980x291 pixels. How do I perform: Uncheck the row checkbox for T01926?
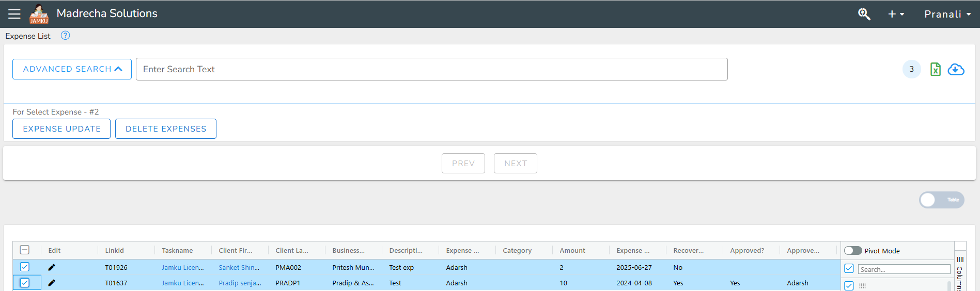point(25,267)
